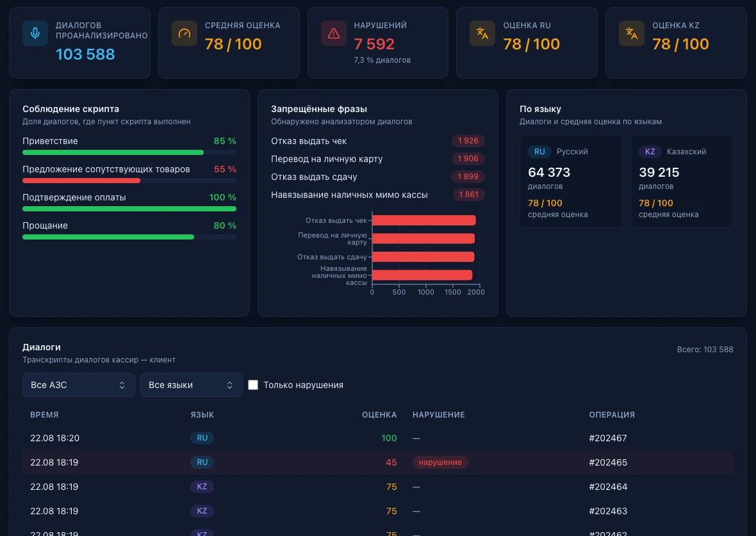This screenshot has height=536, width=756.
Task: Click the 1 861 count badge
Action: coord(468,195)
